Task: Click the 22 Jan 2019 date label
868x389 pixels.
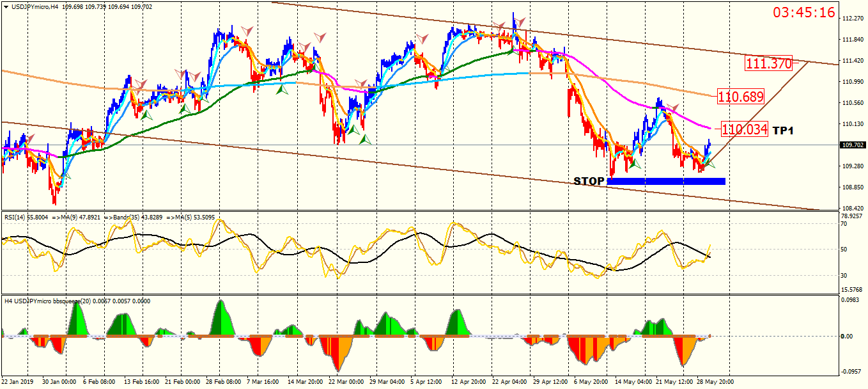Action: [17, 382]
